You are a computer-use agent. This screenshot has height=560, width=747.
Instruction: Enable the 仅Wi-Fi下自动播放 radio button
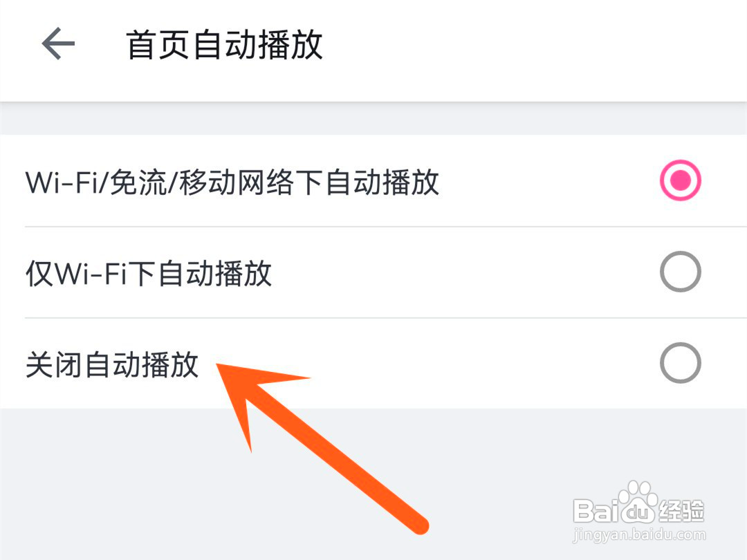pos(680,272)
